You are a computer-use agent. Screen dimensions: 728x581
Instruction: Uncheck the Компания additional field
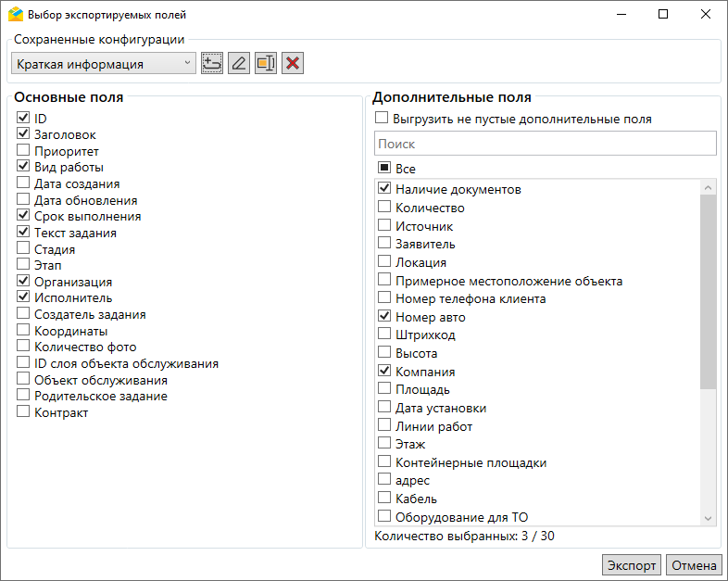pyautogui.click(x=384, y=372)
